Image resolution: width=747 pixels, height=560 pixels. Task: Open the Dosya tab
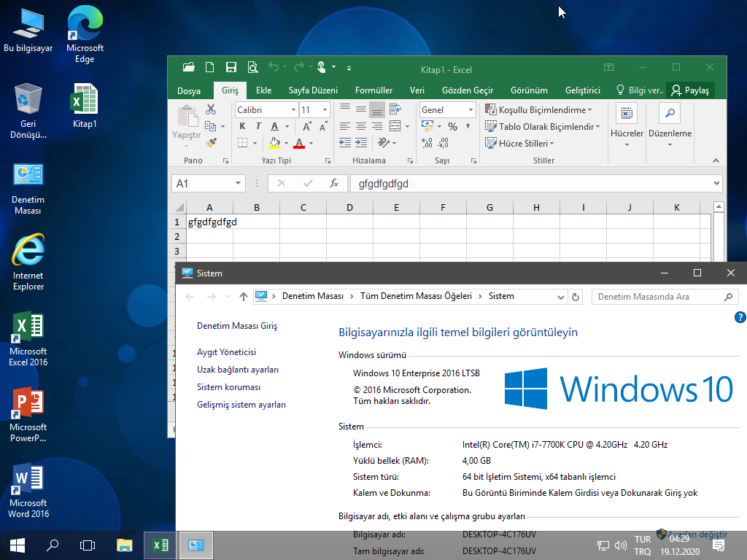[x=189, y=90]
